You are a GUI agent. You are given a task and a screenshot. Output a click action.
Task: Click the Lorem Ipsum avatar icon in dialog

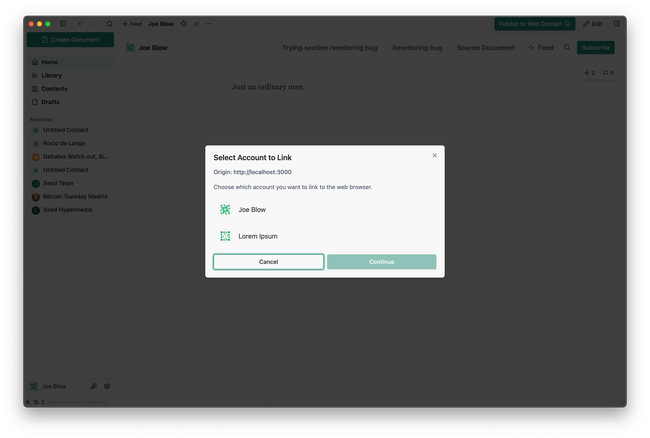[225, 236]
